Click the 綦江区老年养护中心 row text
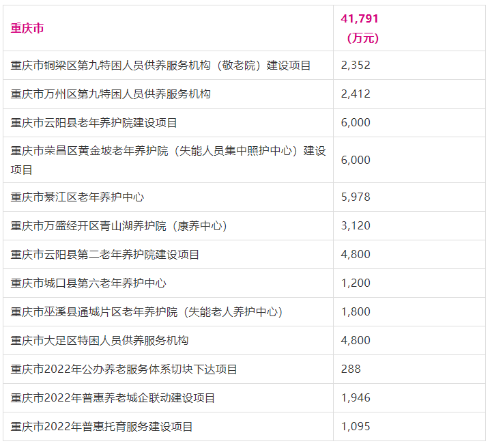 click(77, 197)
